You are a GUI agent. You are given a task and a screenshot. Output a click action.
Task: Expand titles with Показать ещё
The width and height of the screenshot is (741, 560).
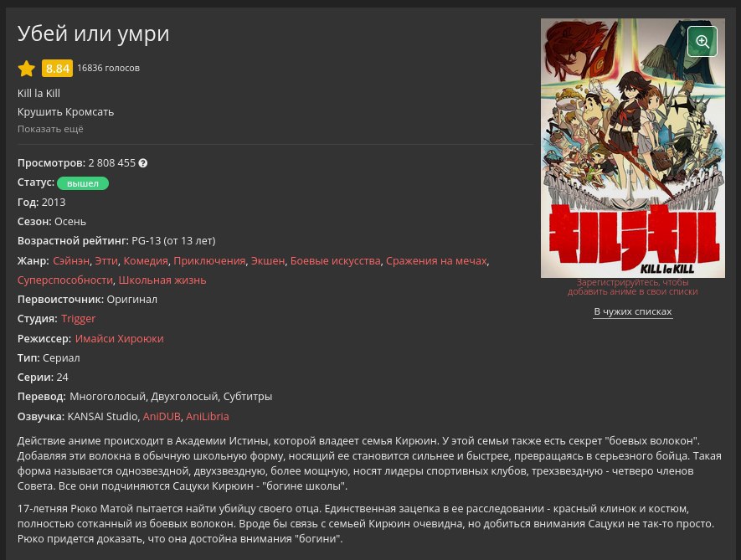point(50,129)
